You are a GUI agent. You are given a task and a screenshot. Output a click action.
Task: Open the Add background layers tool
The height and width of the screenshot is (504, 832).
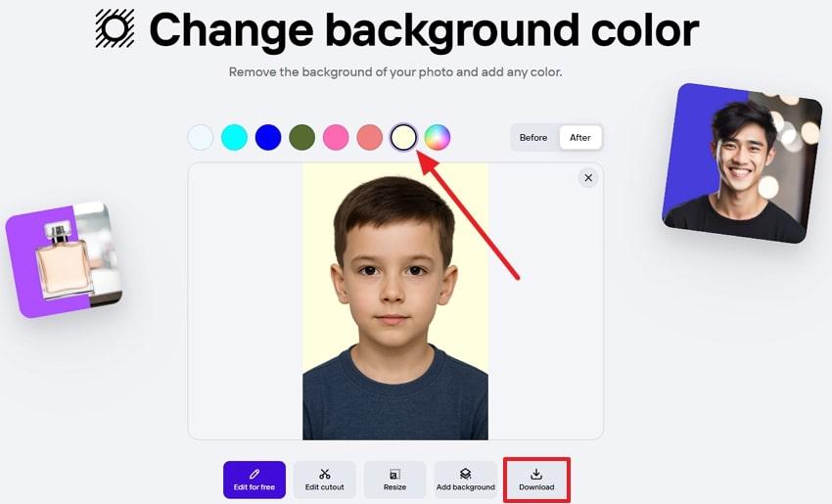(465, 480)
